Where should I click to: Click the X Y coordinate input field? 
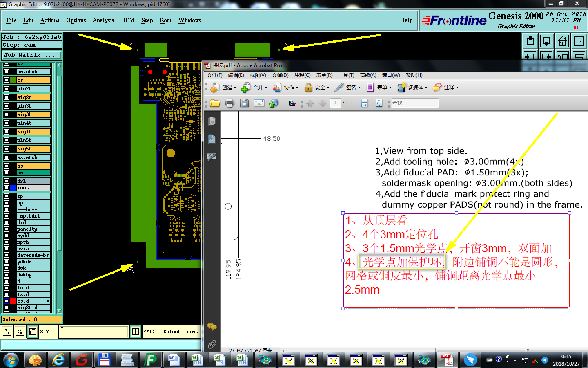click(x=94, y=332)
